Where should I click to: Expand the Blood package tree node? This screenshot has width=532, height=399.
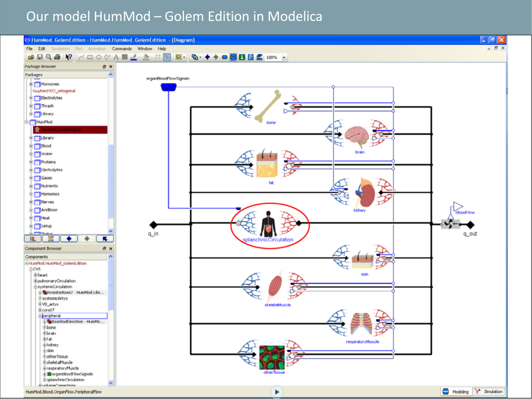coord(31,146)
